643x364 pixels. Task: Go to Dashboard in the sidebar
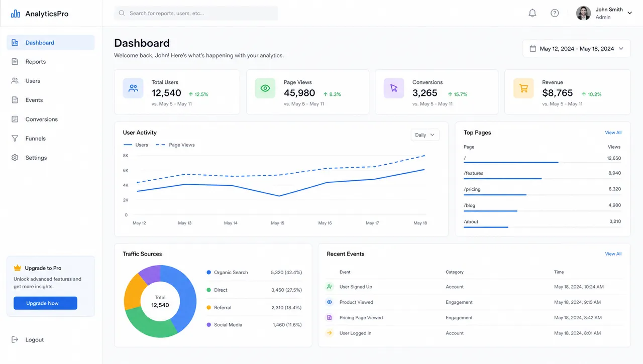(50, 43)
